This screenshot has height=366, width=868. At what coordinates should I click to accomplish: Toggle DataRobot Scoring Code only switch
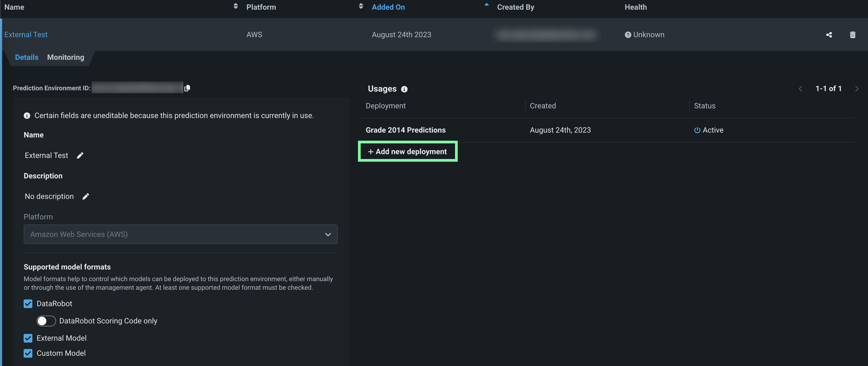click(46, 321)
